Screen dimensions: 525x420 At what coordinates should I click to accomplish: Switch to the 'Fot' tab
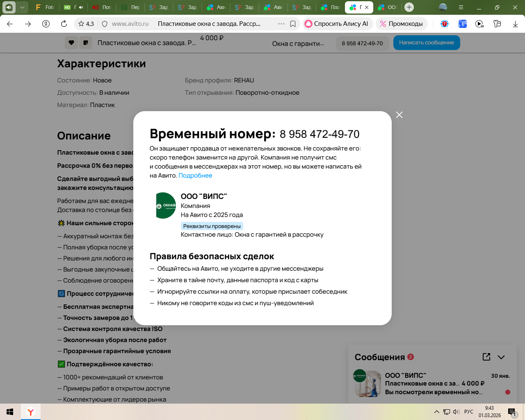click(x=45, y=7)
